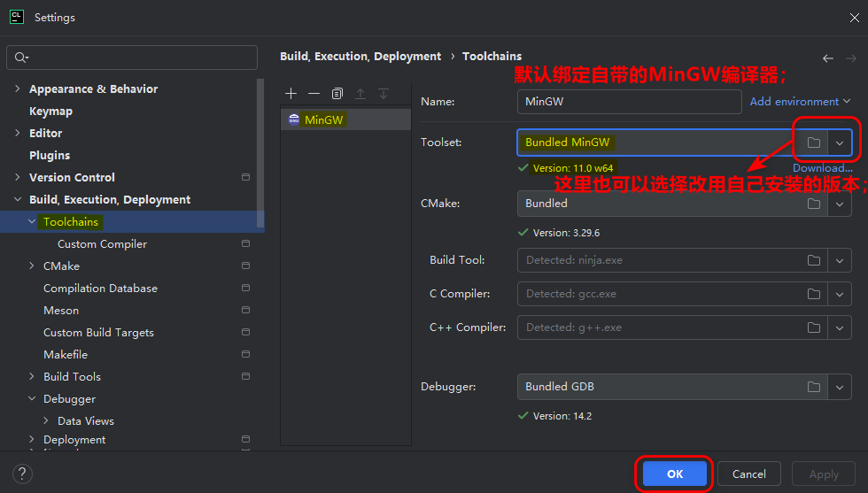
Task: Open the help question mark icon
Action: (x=23, y=474)
